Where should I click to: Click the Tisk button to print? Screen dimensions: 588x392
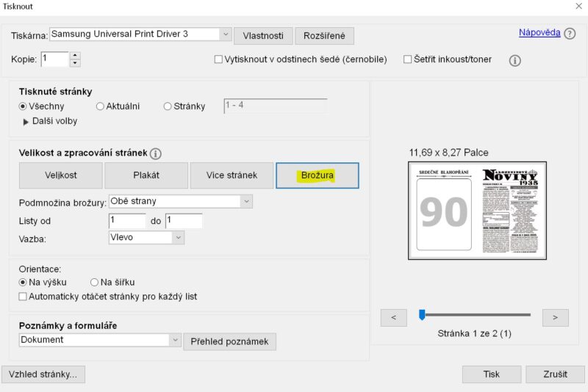492,374
